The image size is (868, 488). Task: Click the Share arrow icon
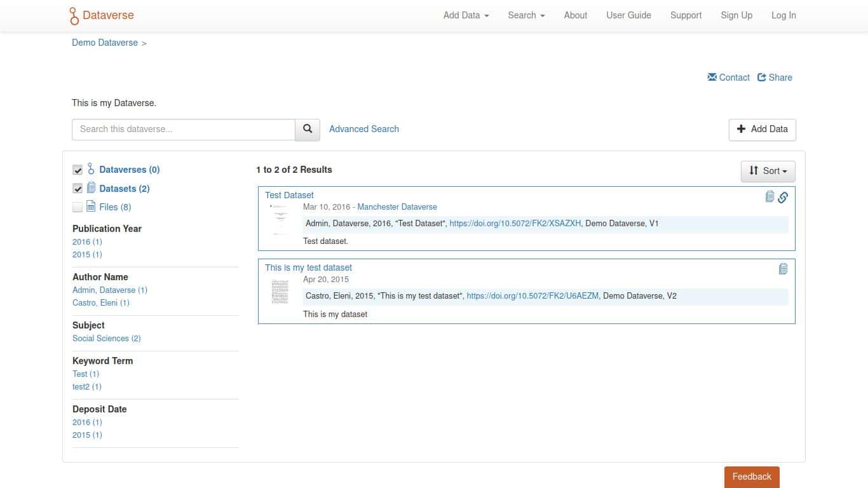pos(762,78)
